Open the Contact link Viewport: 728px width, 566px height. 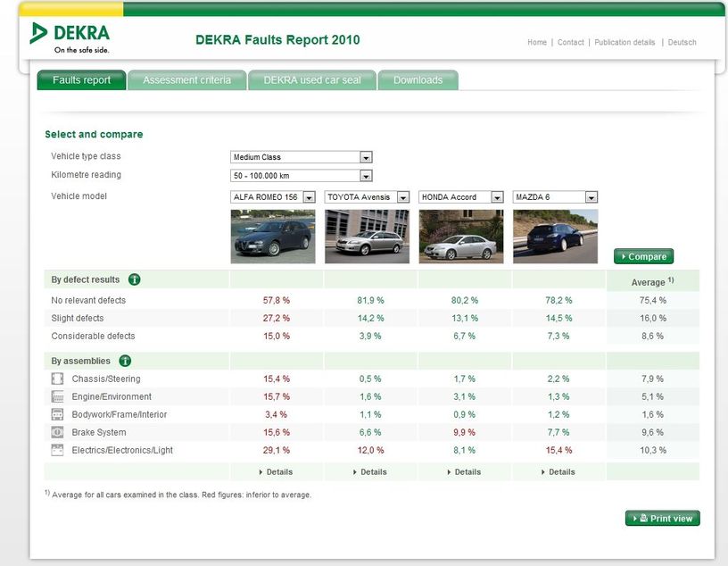[x=571, y=42]
